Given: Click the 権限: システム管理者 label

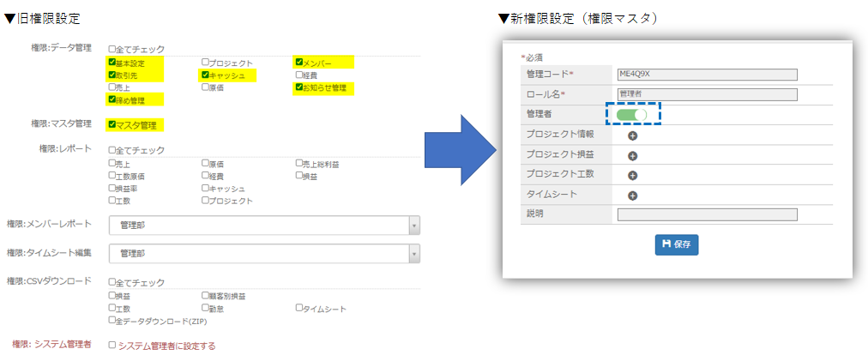Looking at the screenshot, I should tap(52, 345).
